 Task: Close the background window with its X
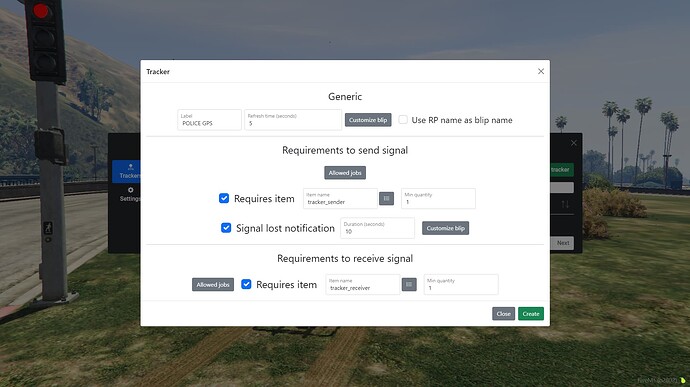[x=573, y=143]
